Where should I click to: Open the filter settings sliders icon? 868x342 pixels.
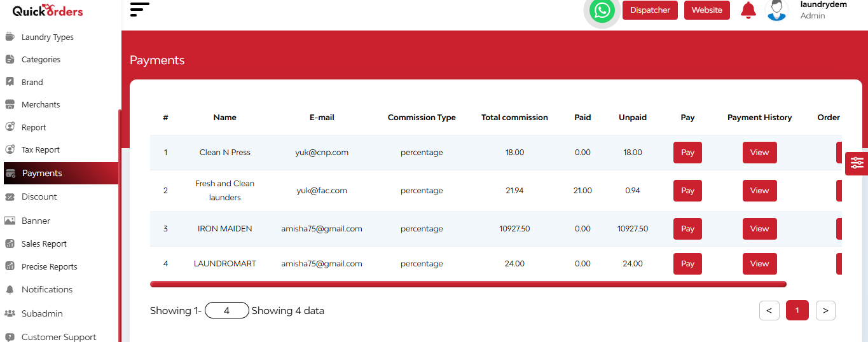pyautogui.click(x=857, y=163)
